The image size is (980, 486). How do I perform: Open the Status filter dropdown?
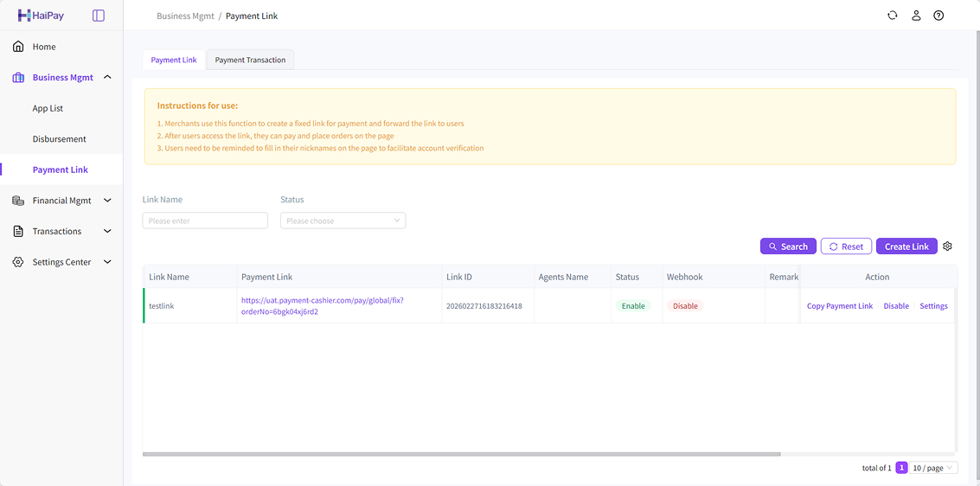343,221
